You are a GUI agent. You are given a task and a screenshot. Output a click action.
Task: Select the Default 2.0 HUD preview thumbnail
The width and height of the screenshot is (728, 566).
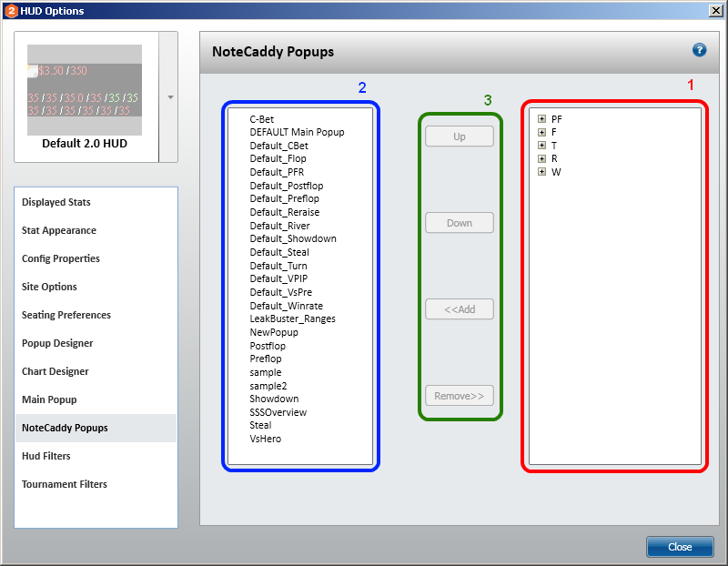tap(85, 90)
